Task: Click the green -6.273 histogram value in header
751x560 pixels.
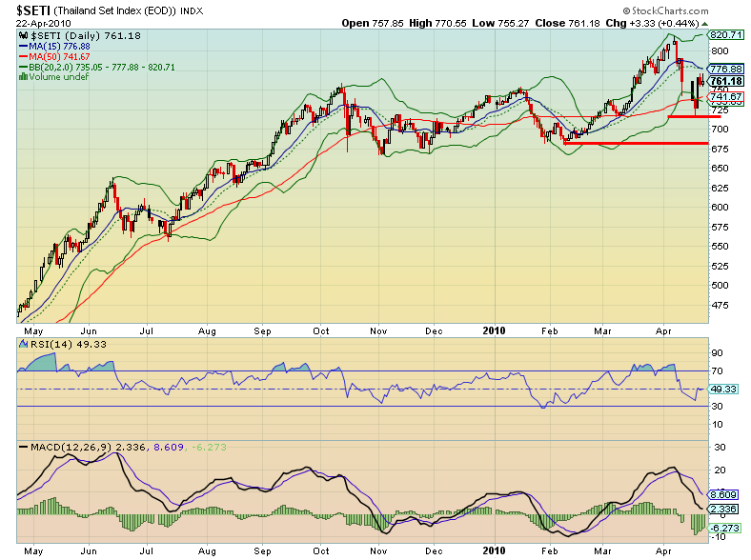Action: 210,447
